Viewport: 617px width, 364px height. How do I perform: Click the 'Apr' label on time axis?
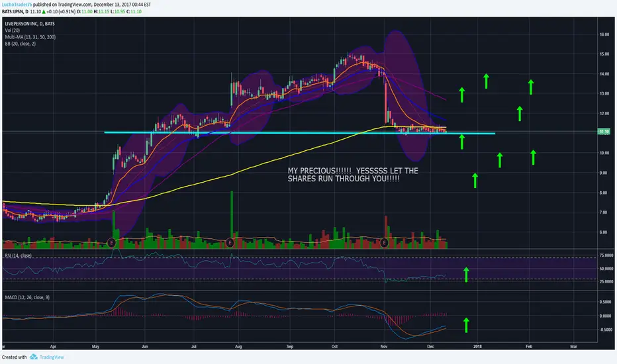coord(53,347)
